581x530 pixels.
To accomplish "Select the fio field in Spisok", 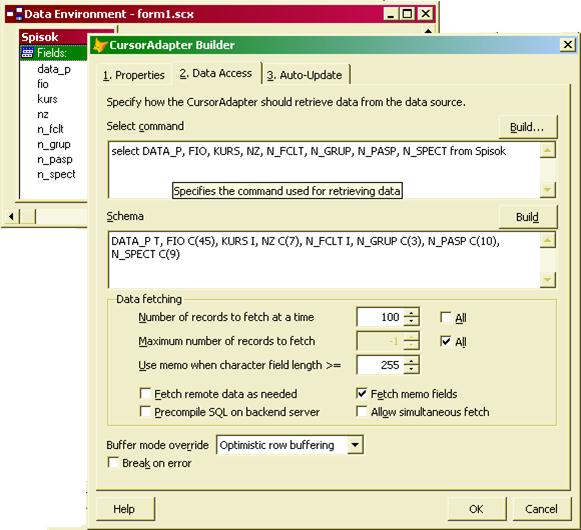I will [43, 84].
